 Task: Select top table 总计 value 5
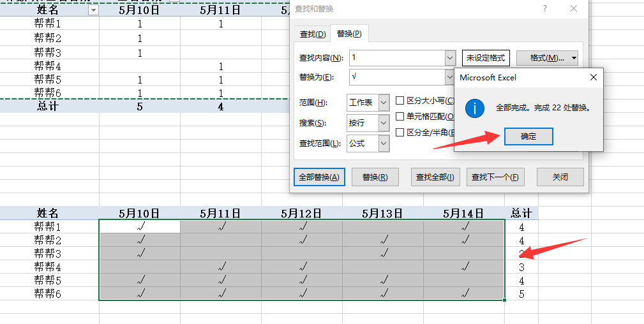pos(140,107)
